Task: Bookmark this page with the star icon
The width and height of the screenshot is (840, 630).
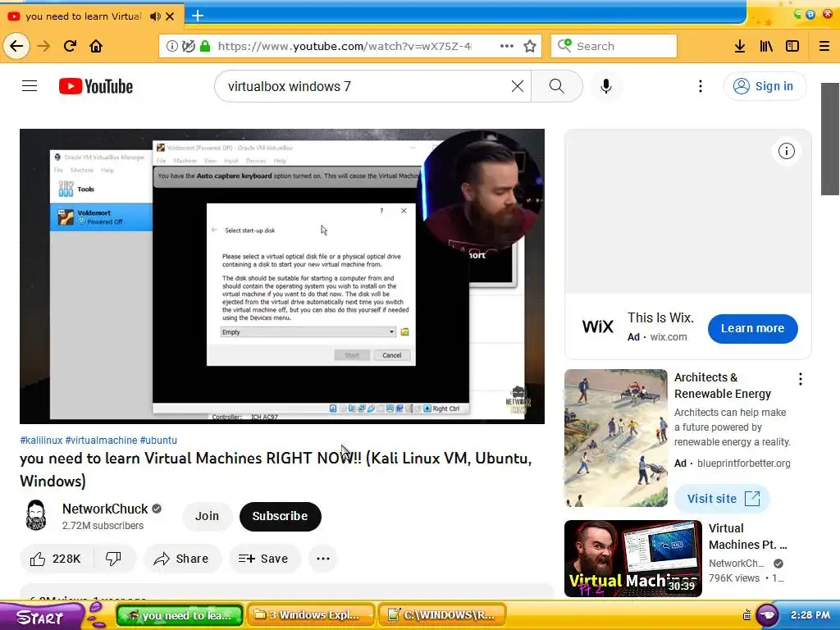Action: (530, 46)
